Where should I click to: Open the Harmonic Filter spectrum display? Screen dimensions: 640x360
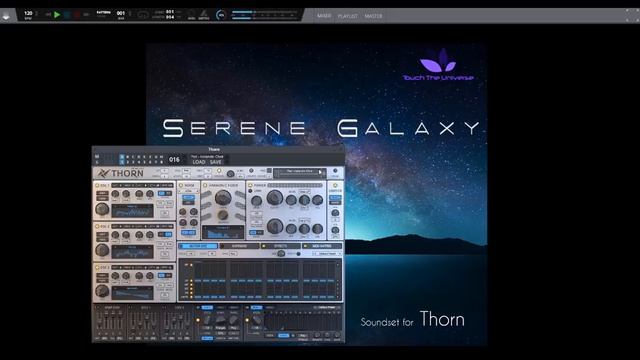[x=223, y=232]
